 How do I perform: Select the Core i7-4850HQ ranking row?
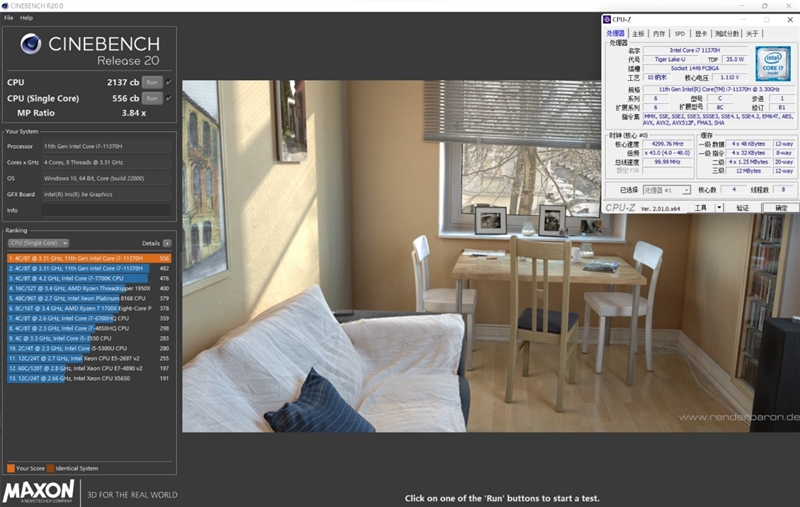click(89, 328)
